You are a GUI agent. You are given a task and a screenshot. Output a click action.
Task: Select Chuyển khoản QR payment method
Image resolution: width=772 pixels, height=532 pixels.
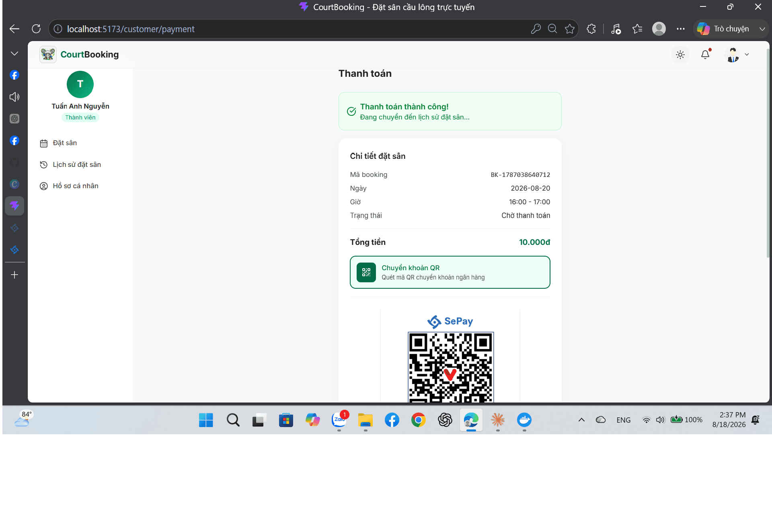[x=450, y=272]
